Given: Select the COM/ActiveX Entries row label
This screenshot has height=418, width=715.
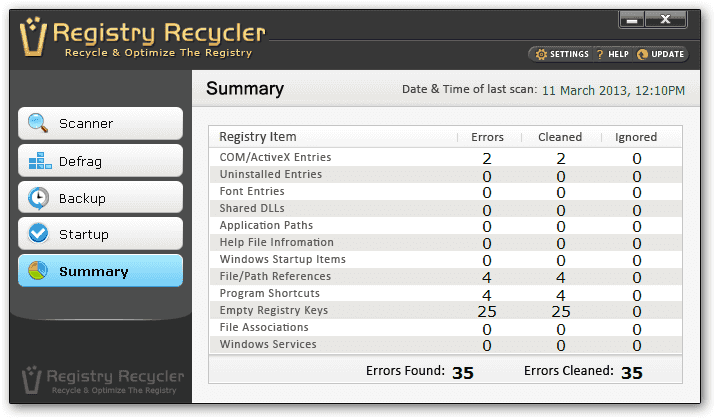Looking at the screenshot, I should (x=275, y=157).
